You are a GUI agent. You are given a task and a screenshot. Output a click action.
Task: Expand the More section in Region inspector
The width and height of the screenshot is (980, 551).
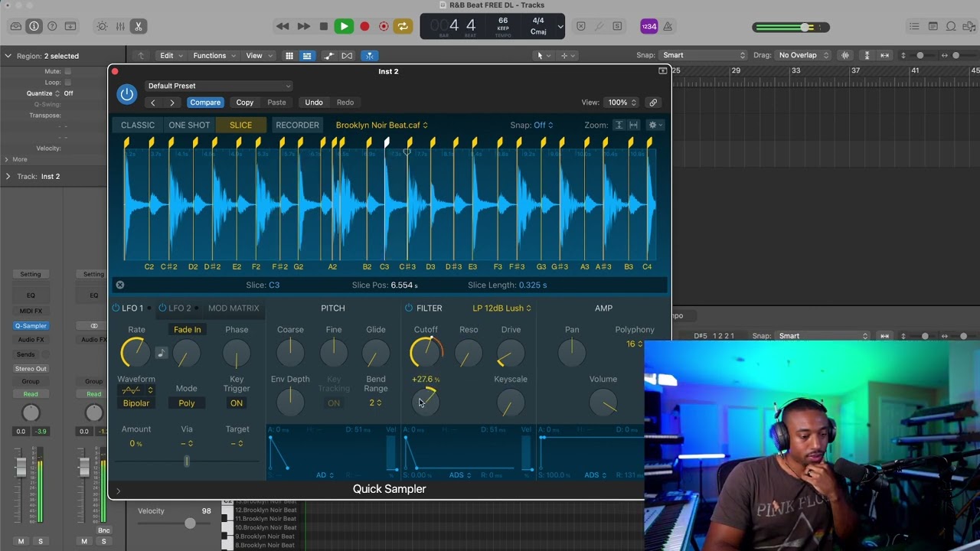tap(15, 159)
